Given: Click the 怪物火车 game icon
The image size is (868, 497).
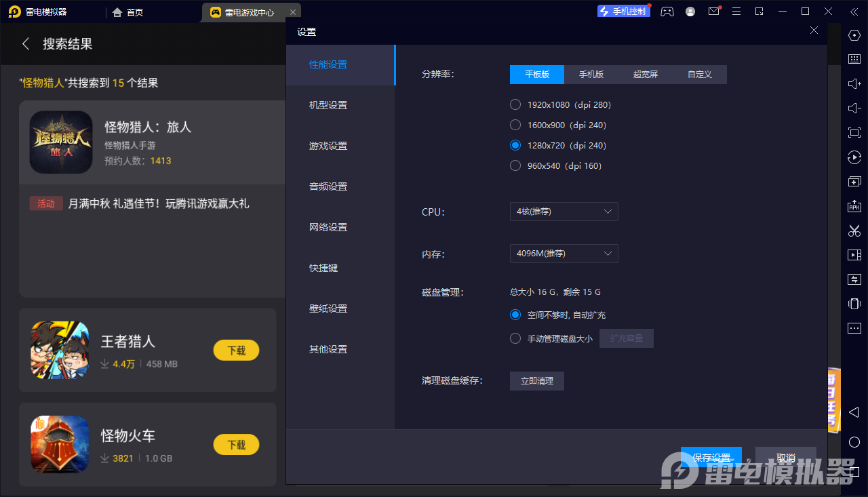Looking at the screenshot, I should click(x=60, y=444).
